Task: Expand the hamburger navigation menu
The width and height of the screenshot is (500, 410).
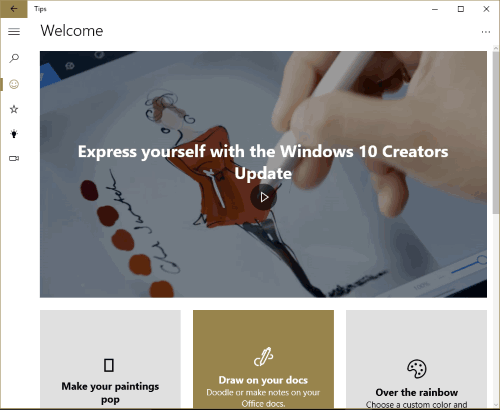Action: 14,32
